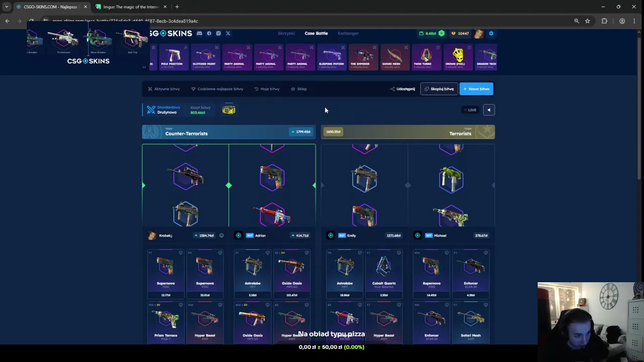Click Bot Adrian's avatar icon
644x362 pixels.
click(238, 235)
